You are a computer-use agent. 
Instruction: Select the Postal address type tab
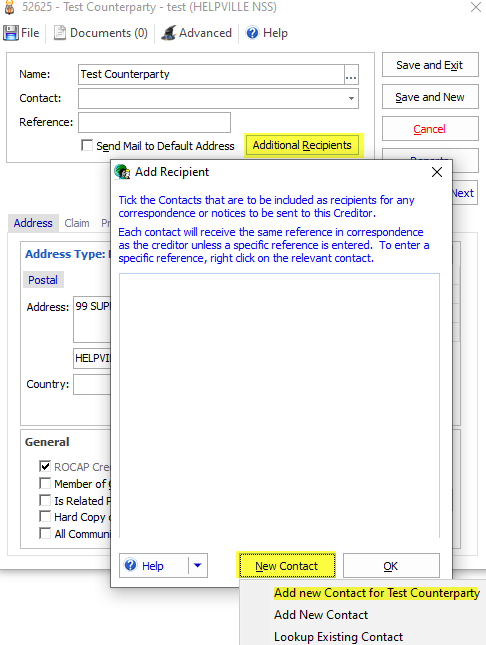[x=43, y=280]
